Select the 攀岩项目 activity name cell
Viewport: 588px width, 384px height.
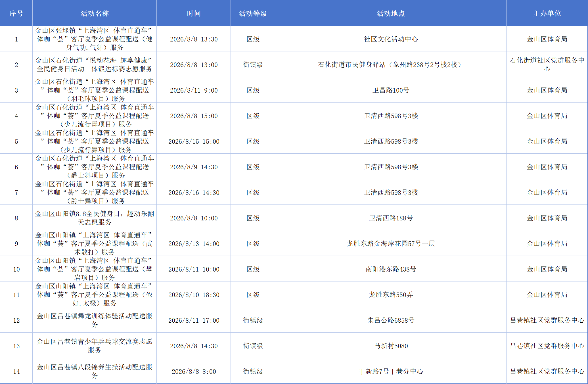pyautogui.click(x=95, y=269)
